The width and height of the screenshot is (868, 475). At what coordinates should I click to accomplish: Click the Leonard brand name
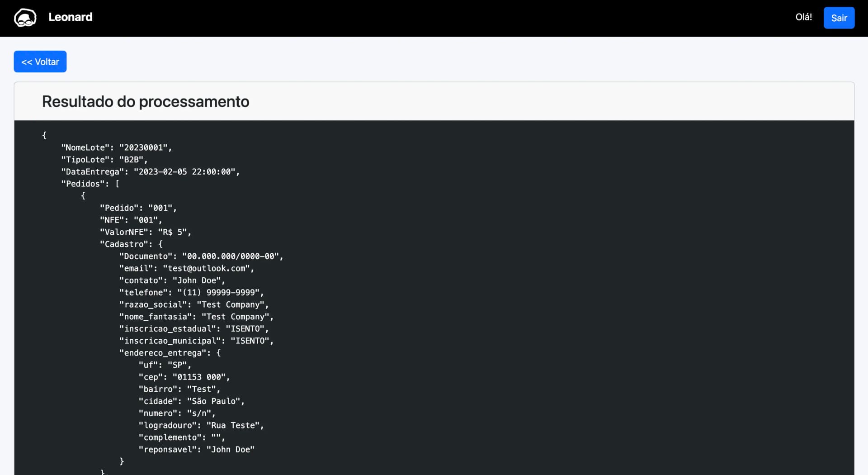point(70,17)
